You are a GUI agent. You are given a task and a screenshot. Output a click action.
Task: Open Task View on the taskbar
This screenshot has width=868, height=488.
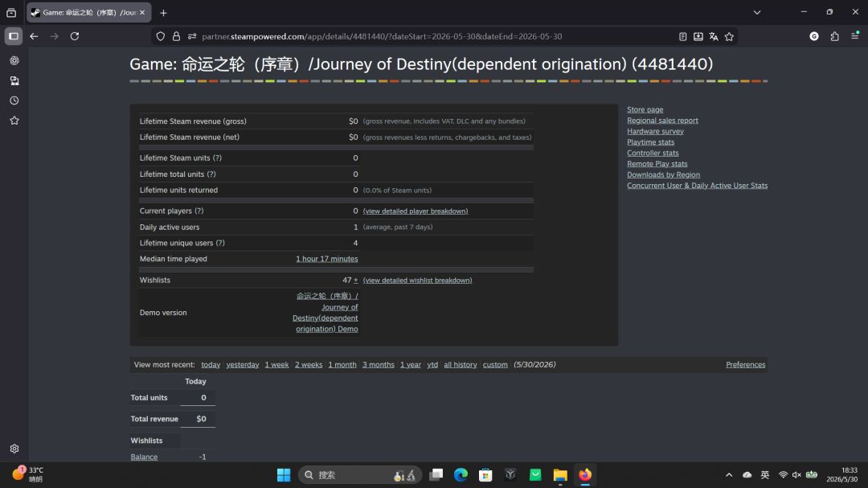(436, 474)
